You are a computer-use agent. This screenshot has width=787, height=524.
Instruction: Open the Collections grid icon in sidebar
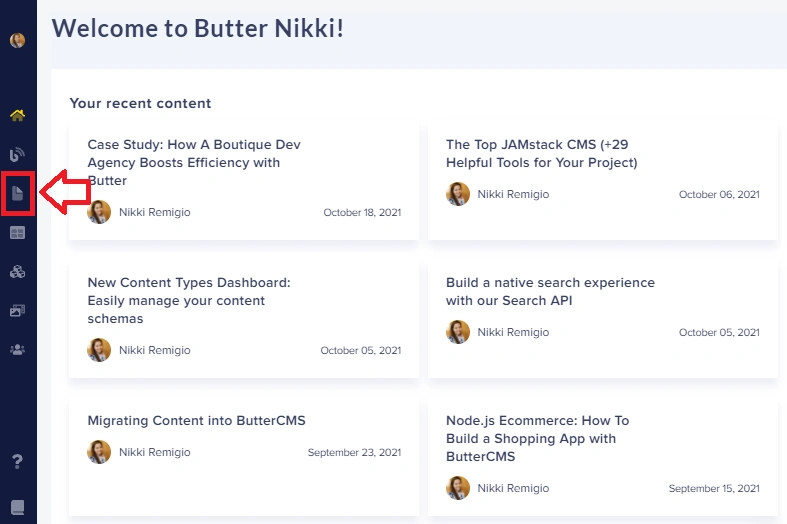pyautogui.click(x=18, y=232)
